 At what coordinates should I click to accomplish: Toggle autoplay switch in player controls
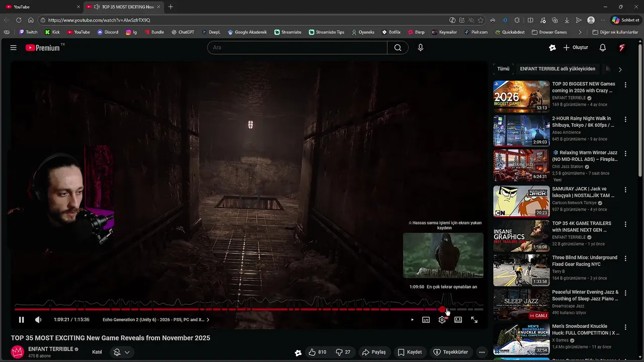pyautogui.click(x=412, y=320)
